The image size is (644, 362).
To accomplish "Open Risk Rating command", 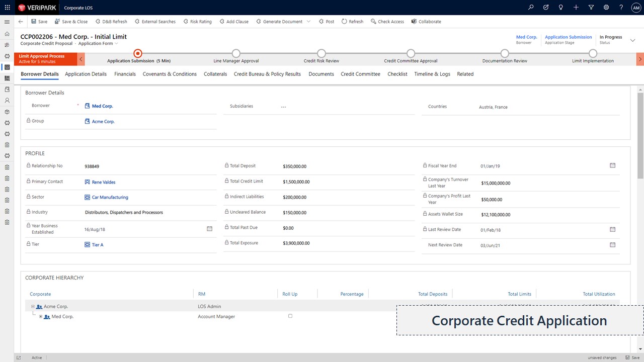I will 197,22.
